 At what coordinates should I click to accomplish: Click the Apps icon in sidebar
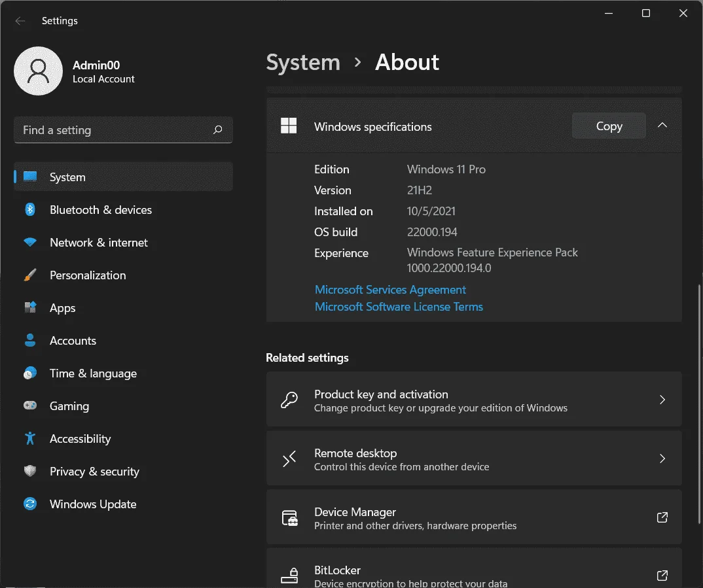click(30, 307)
